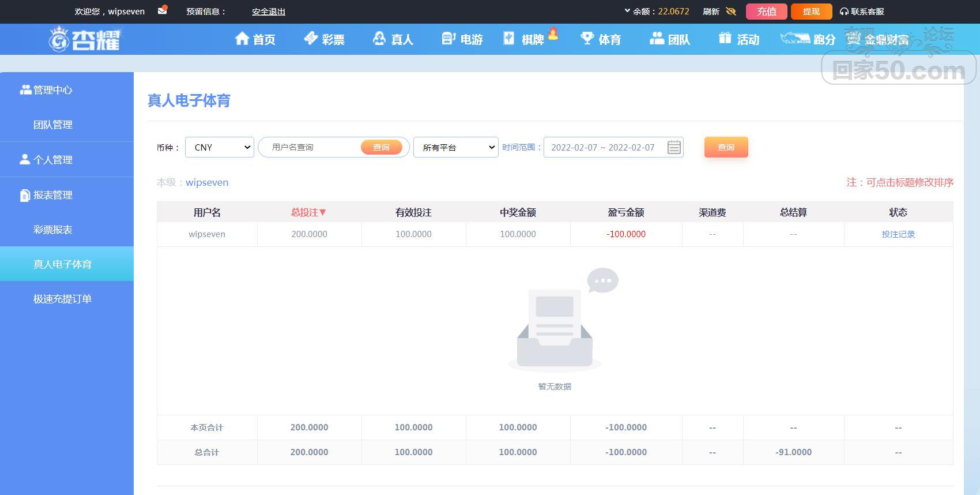Open 投注记录 link for wipseven

click(898, 234)
